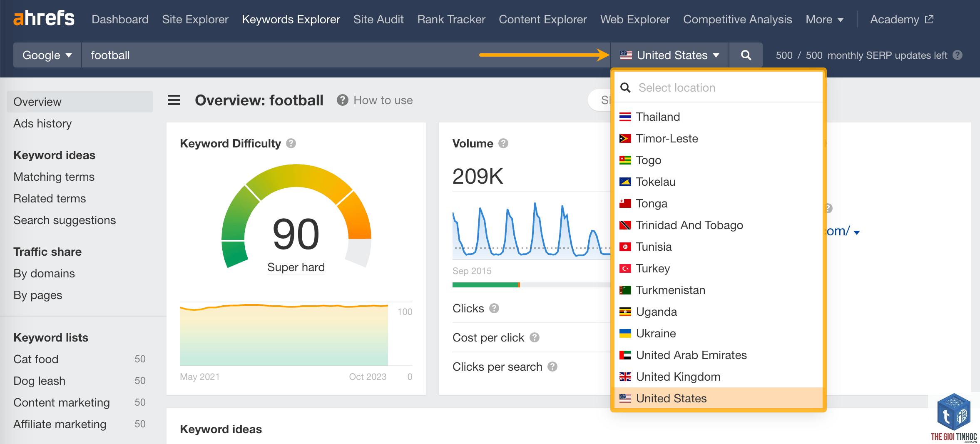The width and height of the screenshot is (980, 444).
Task: Click the search magnifier button
Action: [746, 55]
